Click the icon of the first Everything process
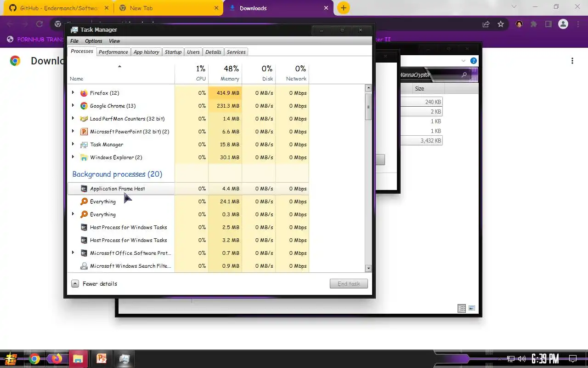Image resolution: width=588 pixels, height=368 pixels. point(84,201)
